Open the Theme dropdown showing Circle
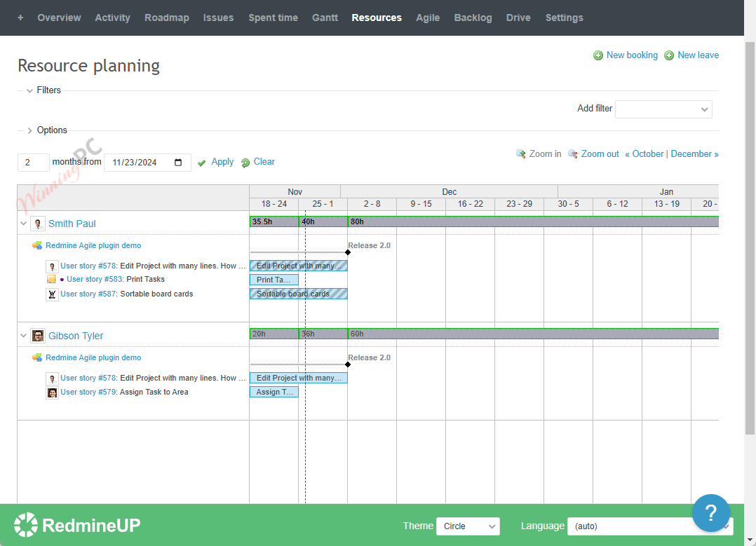The image size is (756, 546). point(468,526)
